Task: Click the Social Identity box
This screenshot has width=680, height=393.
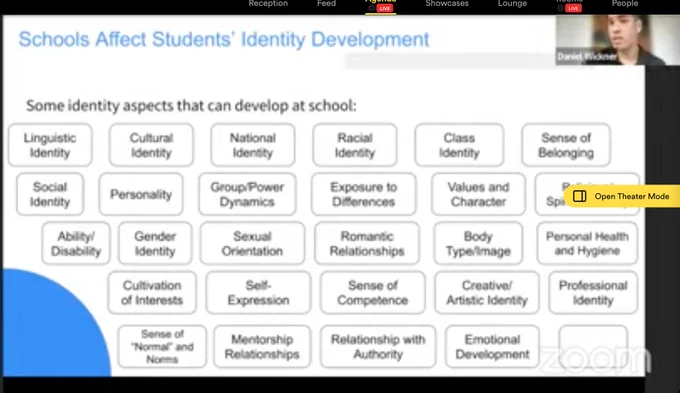Action: pos(50,194)
